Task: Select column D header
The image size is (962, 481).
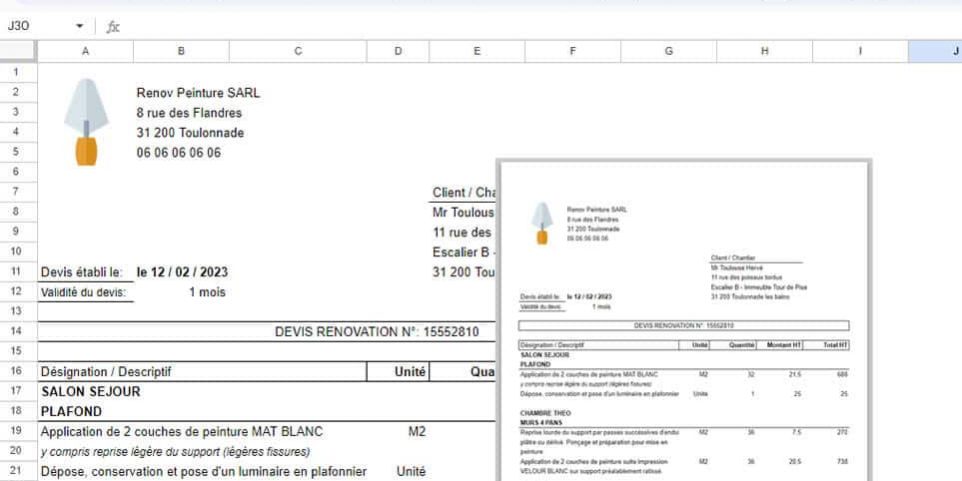Action: pyautogui.click(x=398, y=51)
